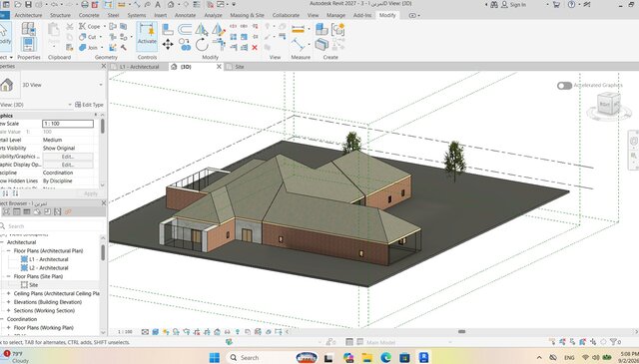This screenshot has width=639, height=364.
Task: Click Edit button for Visibility/Graphics Overrides
Action: tap(68, 157)
